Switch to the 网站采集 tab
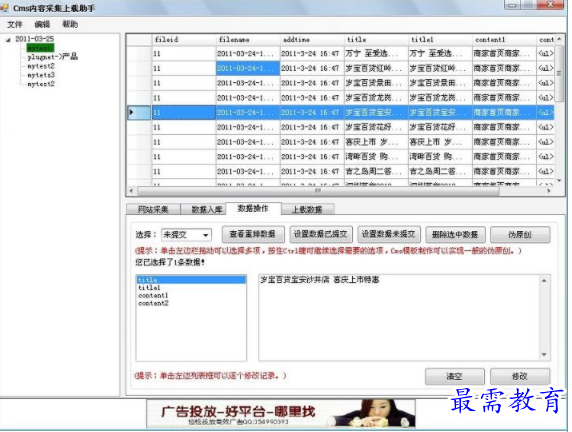The height and width of the screenshot is (432, 572). click(153, 209)
